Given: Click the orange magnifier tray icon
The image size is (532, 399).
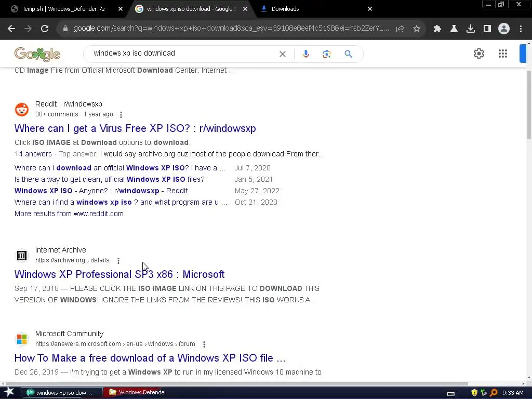Looking at the screenshot, I should (x=494, y=393).
